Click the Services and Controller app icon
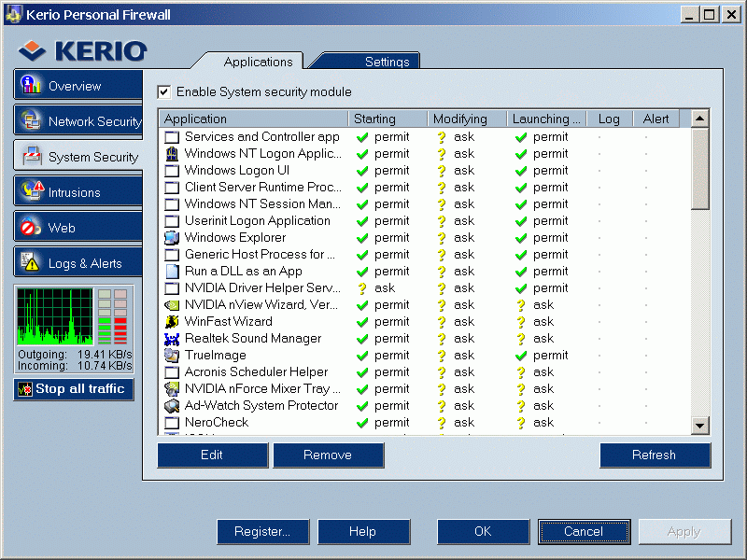The height and width of the screenshot is (560, 747). tap(172, 137)
